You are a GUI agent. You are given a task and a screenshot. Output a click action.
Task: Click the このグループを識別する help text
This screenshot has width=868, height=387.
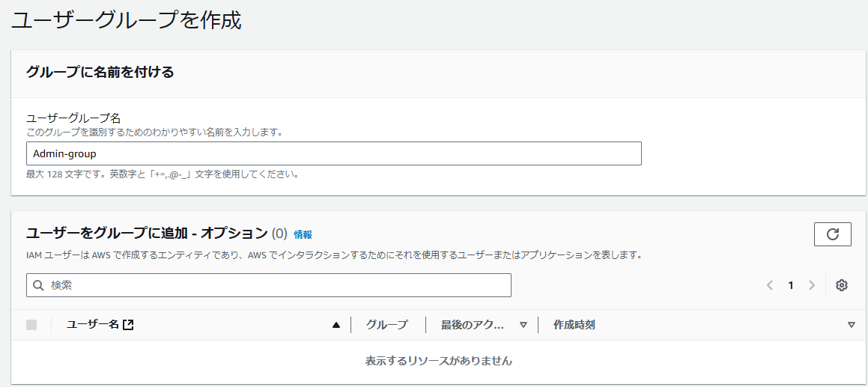[154, 133]
